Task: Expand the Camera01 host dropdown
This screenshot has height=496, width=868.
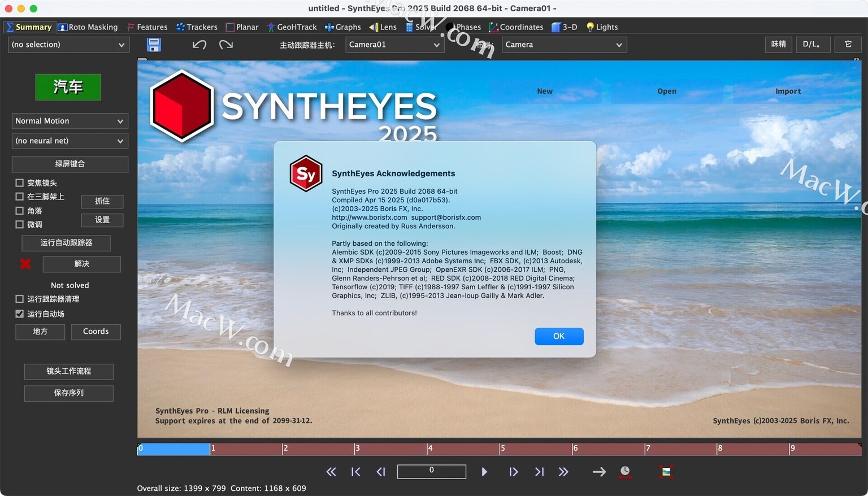Action: tap(394, 45)
